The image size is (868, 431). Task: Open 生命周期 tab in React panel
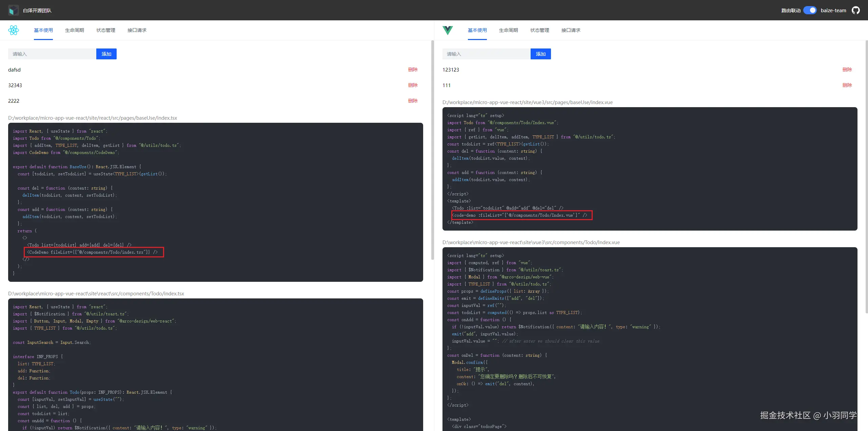[x=74, y=30]
